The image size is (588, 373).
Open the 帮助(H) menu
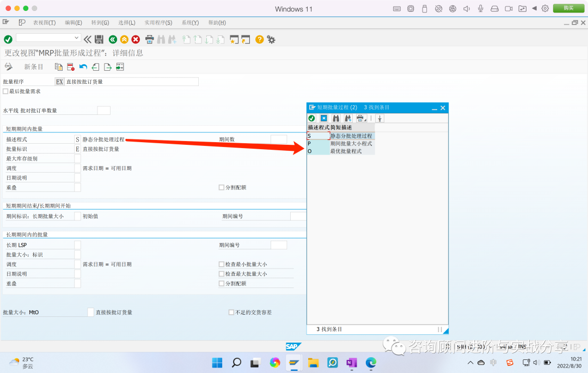click(x=217, y=22)
